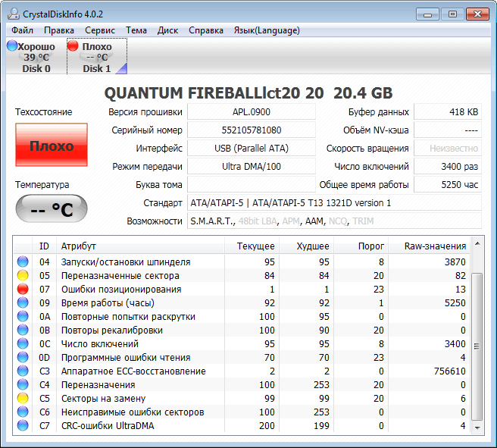This screenshot has height=448, width=497.
Task: Select the Время работы (часы) row
Action: [x=242, y=302]
